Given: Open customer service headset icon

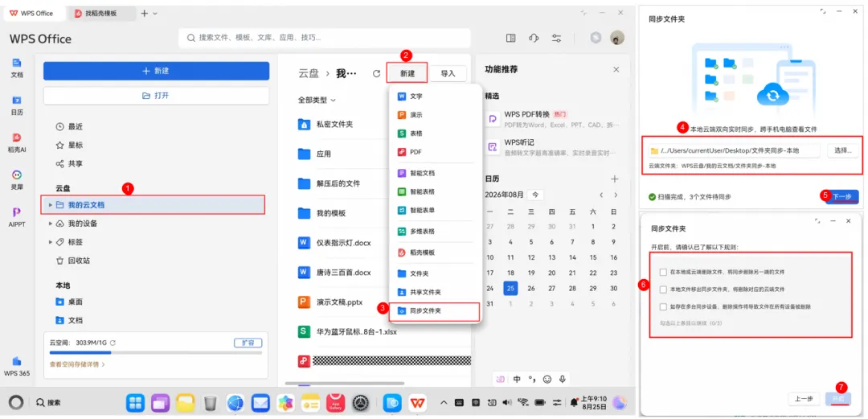Looking at the screenshot, I should tap(534, 39).
